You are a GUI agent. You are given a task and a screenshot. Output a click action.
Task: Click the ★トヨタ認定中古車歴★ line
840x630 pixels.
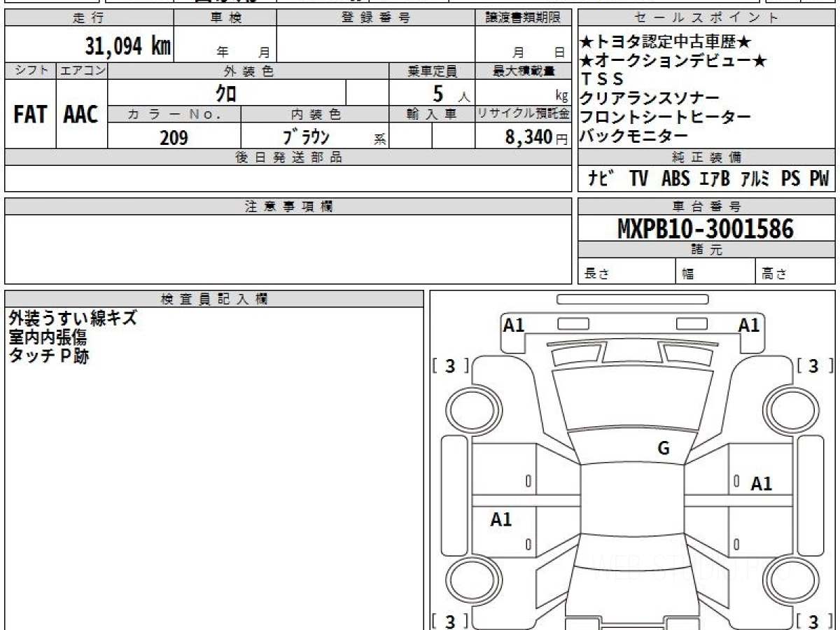[666, 43]
